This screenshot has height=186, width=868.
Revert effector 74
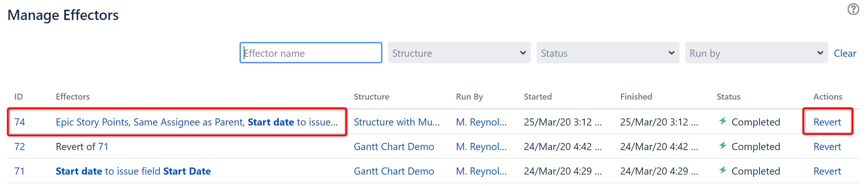pos(827,122)
